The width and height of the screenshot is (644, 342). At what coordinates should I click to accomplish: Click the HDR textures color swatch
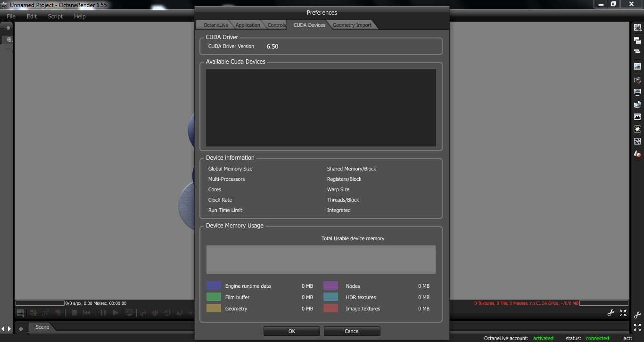pos(330,297)
